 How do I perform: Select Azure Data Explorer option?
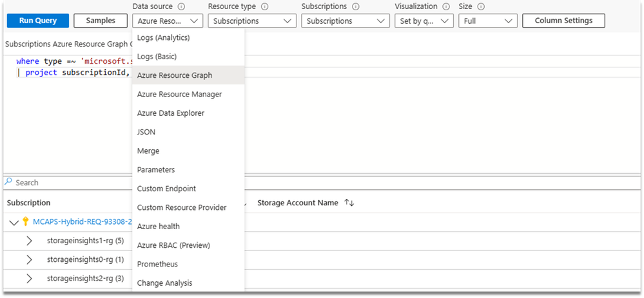pos(188,113)
